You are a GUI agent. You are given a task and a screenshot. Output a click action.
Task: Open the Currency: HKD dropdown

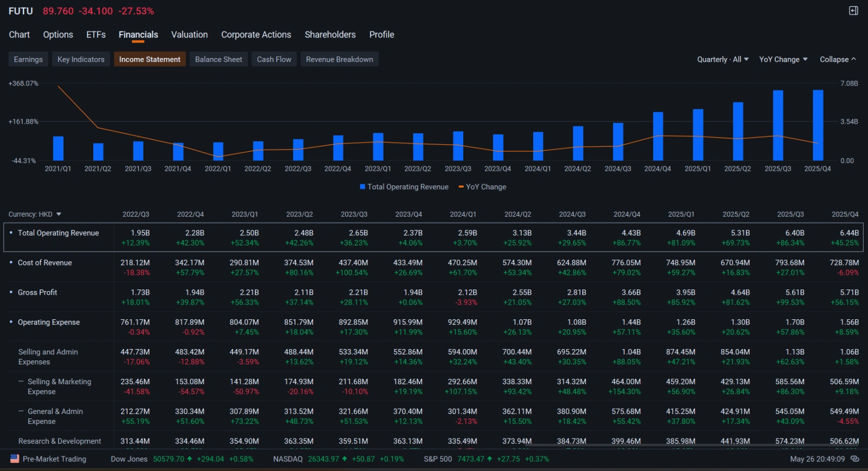[35, 214]
